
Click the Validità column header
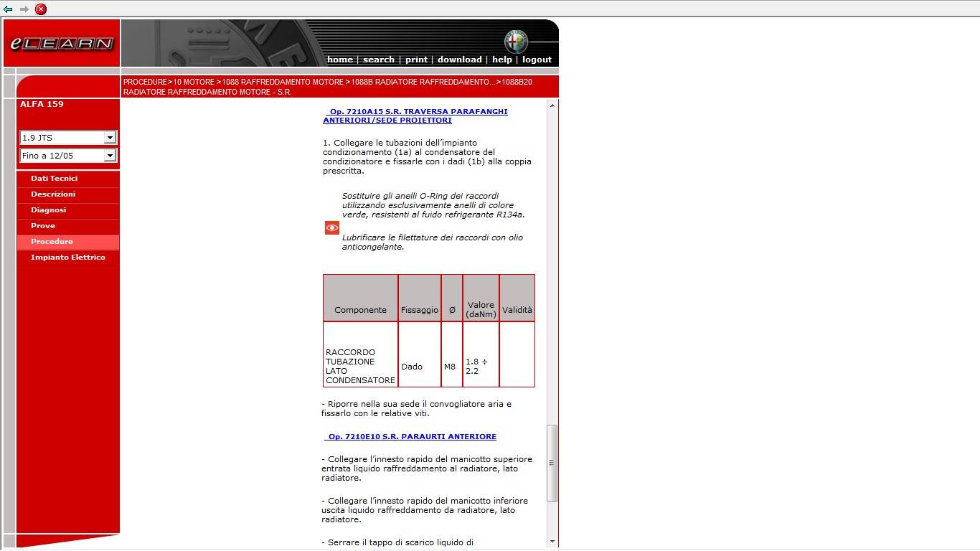[x=517, y=298]
